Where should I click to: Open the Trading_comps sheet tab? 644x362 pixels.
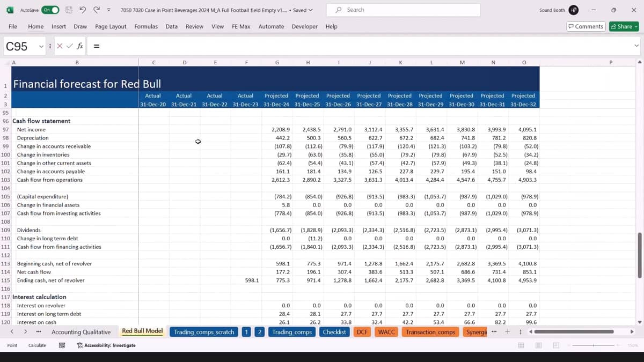point(292,332)
